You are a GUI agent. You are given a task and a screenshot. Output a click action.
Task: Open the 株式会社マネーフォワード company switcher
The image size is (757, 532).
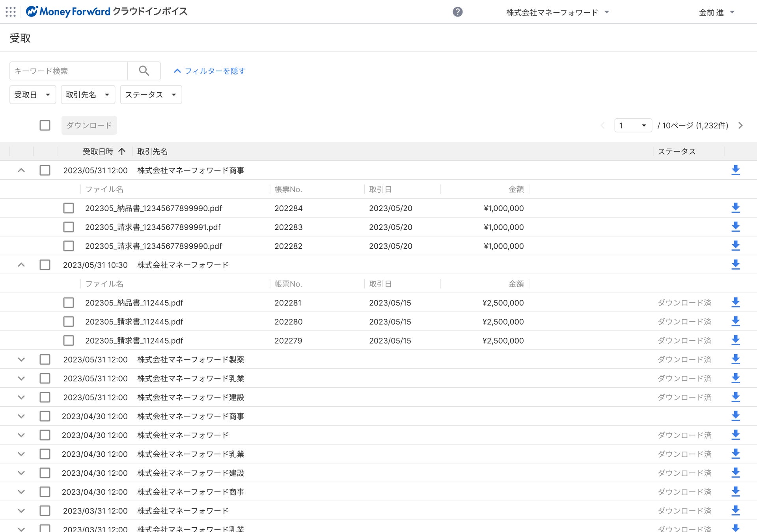pyautogui.click(x=557, y=12)
